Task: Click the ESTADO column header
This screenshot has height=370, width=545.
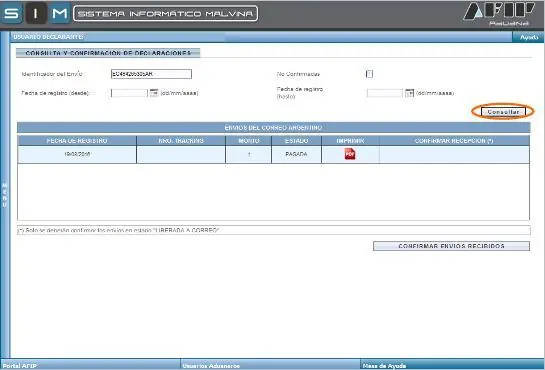Action: tap(296, 141)
